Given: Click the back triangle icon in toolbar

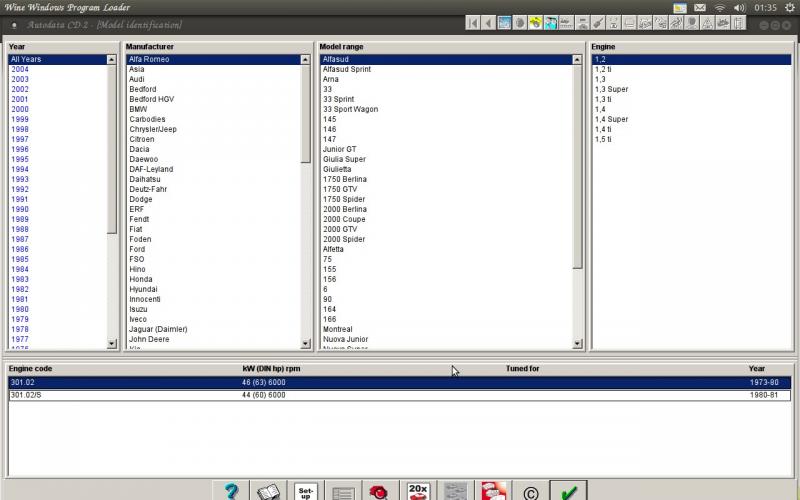Looking at the screenshot, I should (x=488, y=23).
